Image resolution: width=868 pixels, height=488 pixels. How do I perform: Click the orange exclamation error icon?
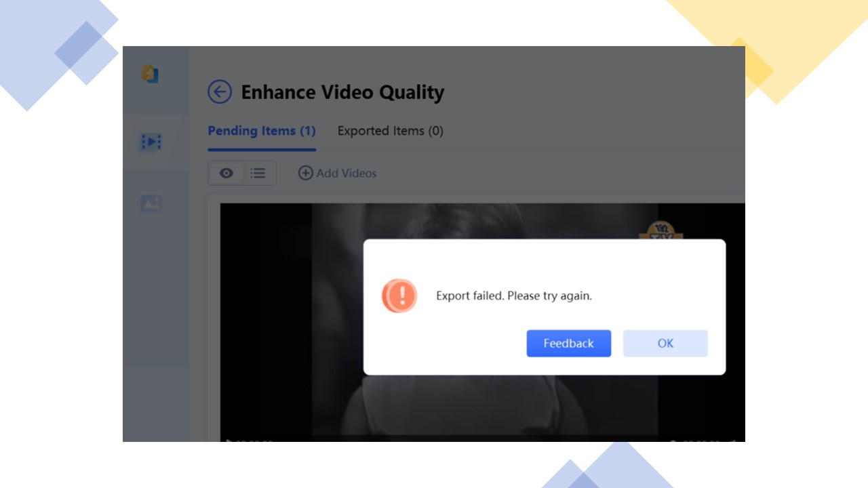tap(399, 296)
